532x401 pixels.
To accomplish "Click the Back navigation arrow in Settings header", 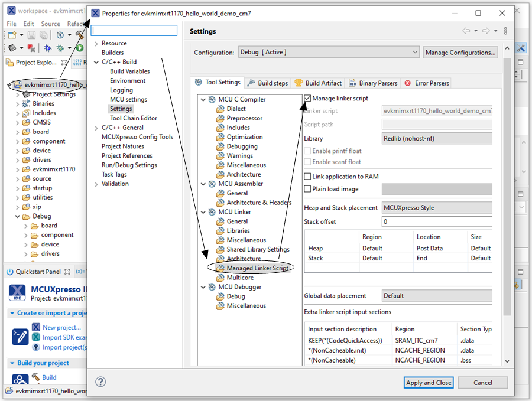I will (x=466, y=31).
